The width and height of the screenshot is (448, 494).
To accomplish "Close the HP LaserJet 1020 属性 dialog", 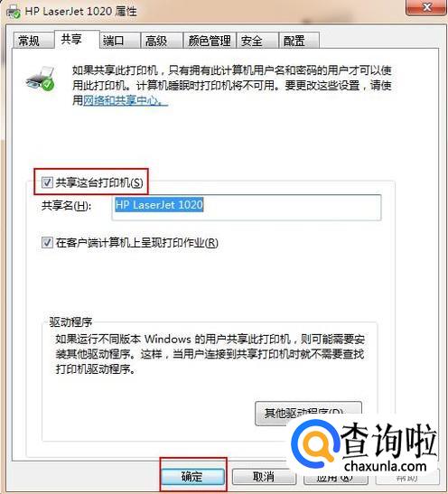I will coord(426,7).
